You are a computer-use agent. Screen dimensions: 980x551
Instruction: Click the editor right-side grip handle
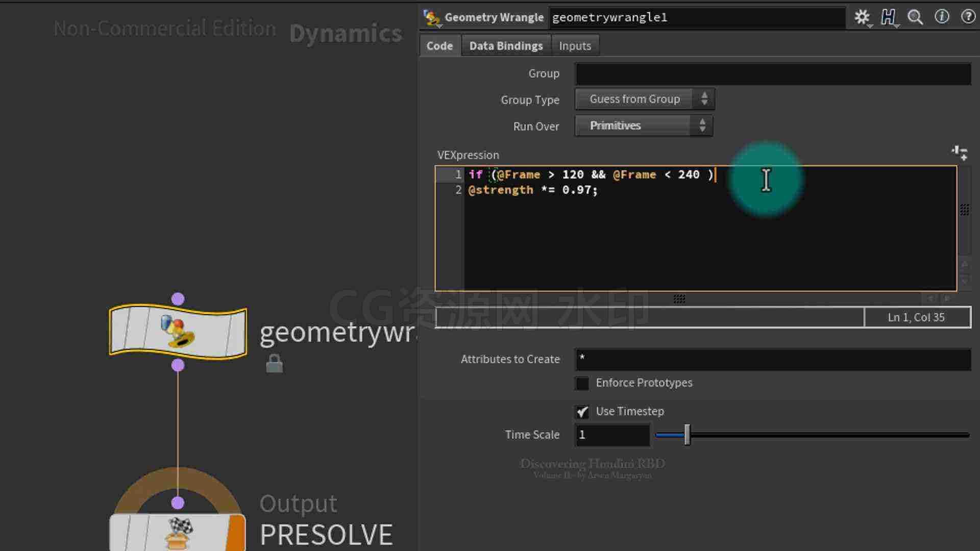coord(964,210)
